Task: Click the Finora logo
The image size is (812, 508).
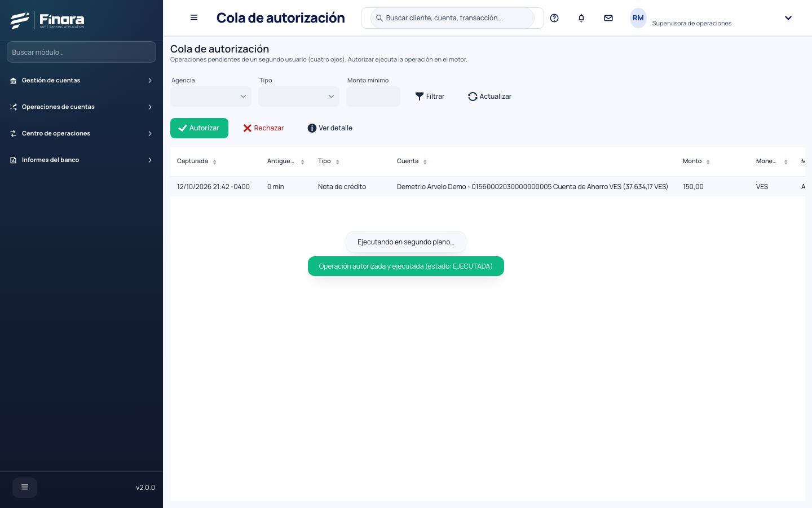Action: (x=47, y=20)
